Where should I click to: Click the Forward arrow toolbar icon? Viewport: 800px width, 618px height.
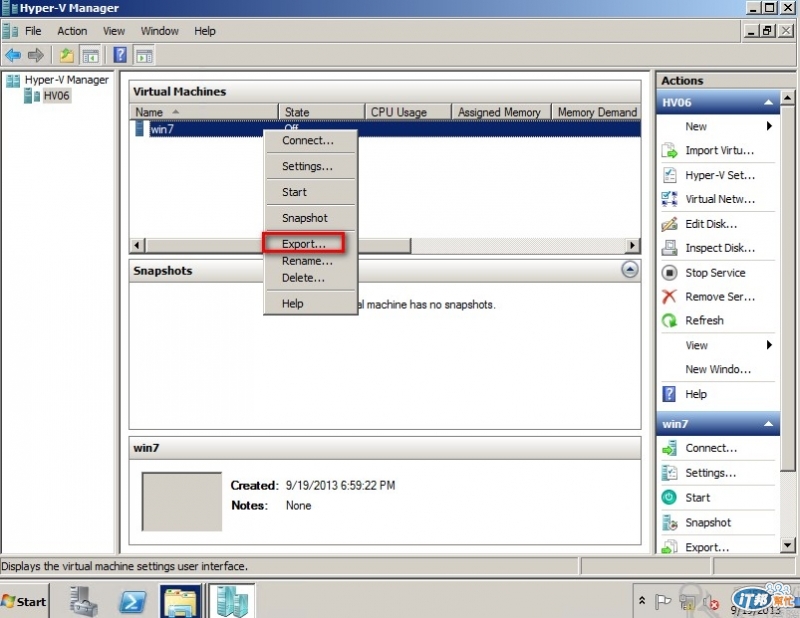pos(36,55)
